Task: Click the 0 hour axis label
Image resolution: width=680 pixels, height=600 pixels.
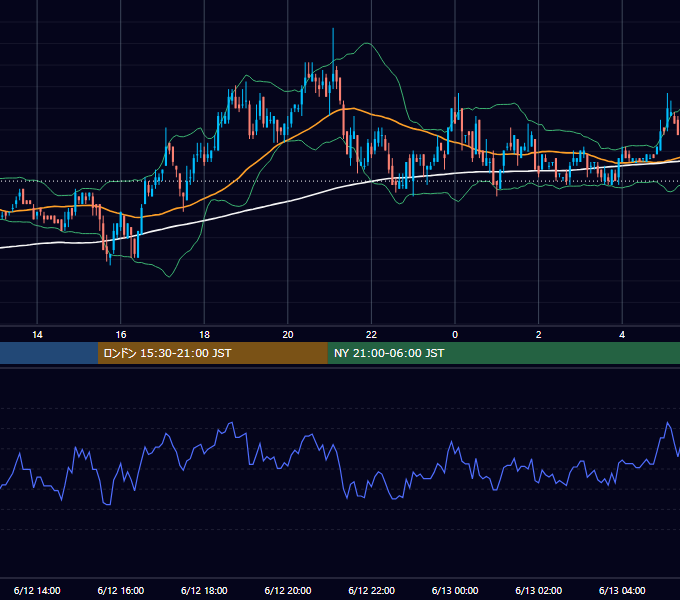Action: point(455,335)
